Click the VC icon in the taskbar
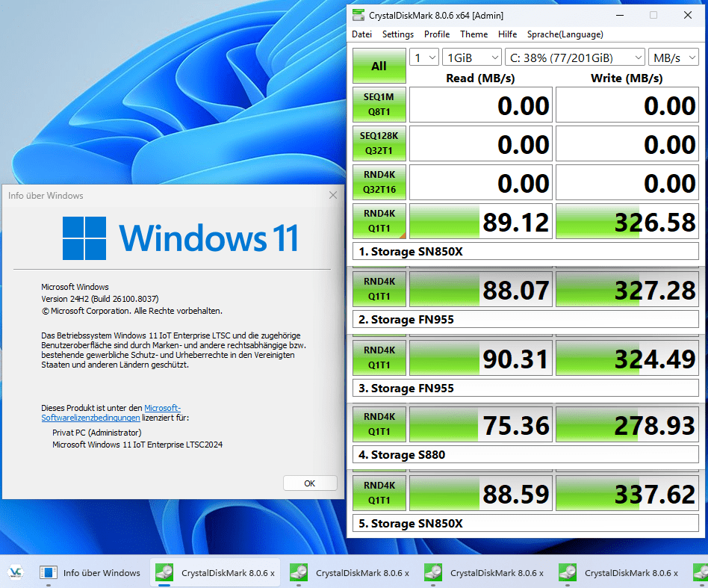 point(16,572)
